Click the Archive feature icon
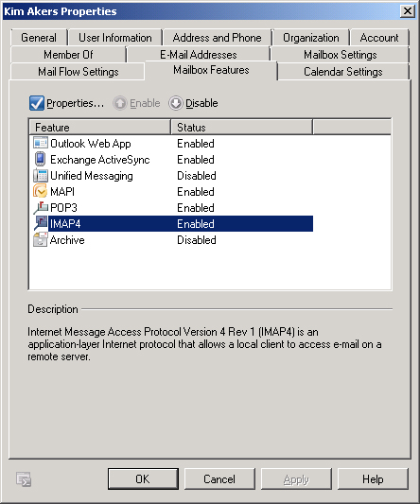The height and width of the screenshot is (504, 420). (41, 240)
